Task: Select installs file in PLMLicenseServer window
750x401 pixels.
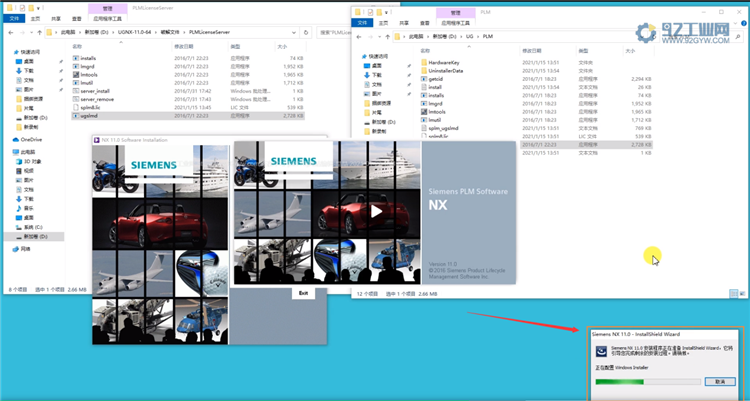Action: point(88,58)
